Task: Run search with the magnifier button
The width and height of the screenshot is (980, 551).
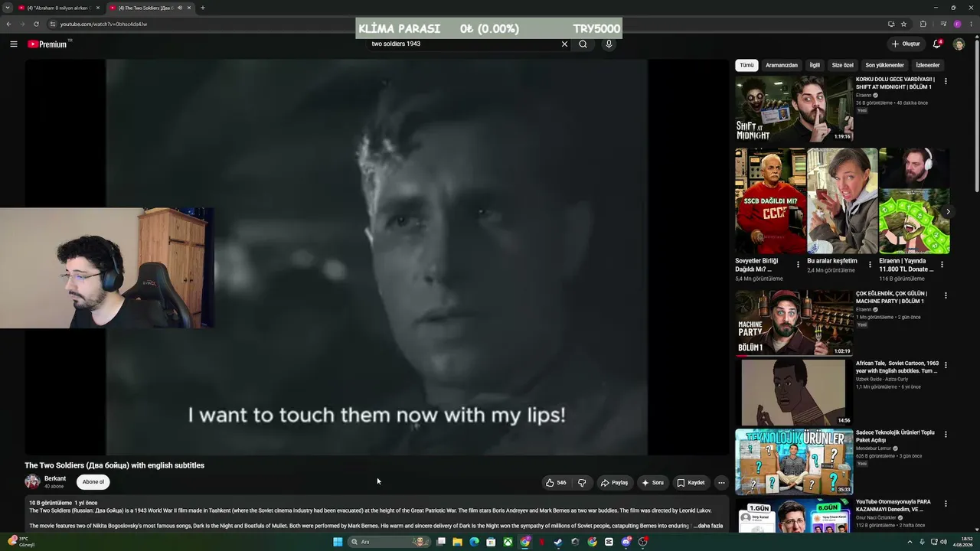Action: point(583,44)
